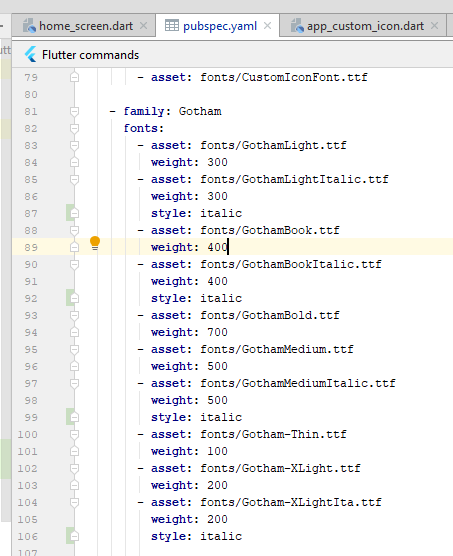The image size is (453, 556).
Task: Click fonts/GothamLightItalic.ttf path
Action: 294,179
